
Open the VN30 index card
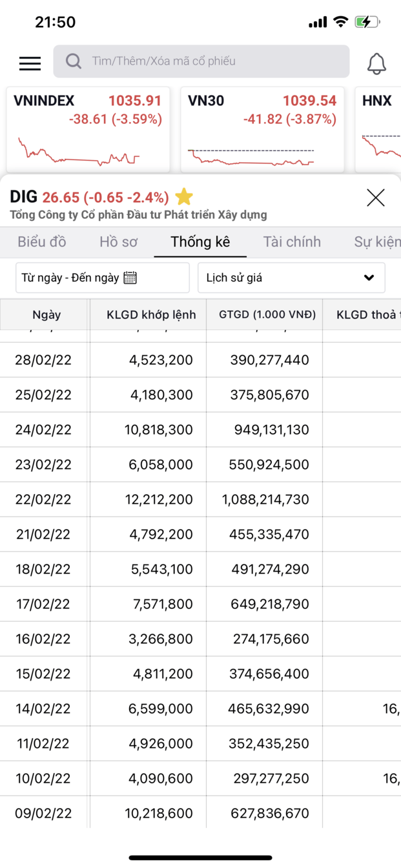pyautogui.click(x=262, y=129)
